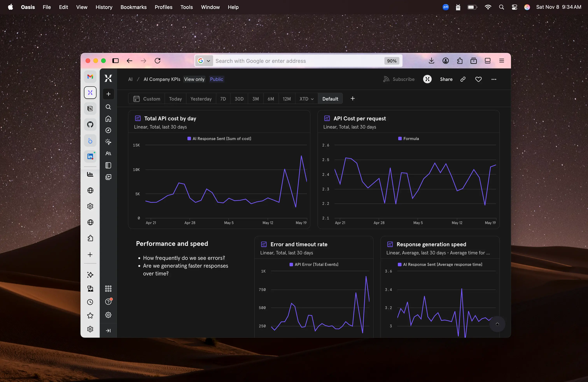The width and height of the screenshot is (588, 382).
Task: Click the Mixpanel search magnifier icon
Action: [x=108, y=107]
